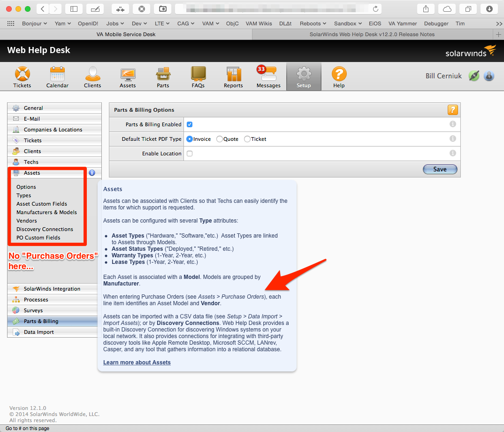Click Safari downloads icon
Image resolution: width=504 pixels, height=432 pixels.
489,9
